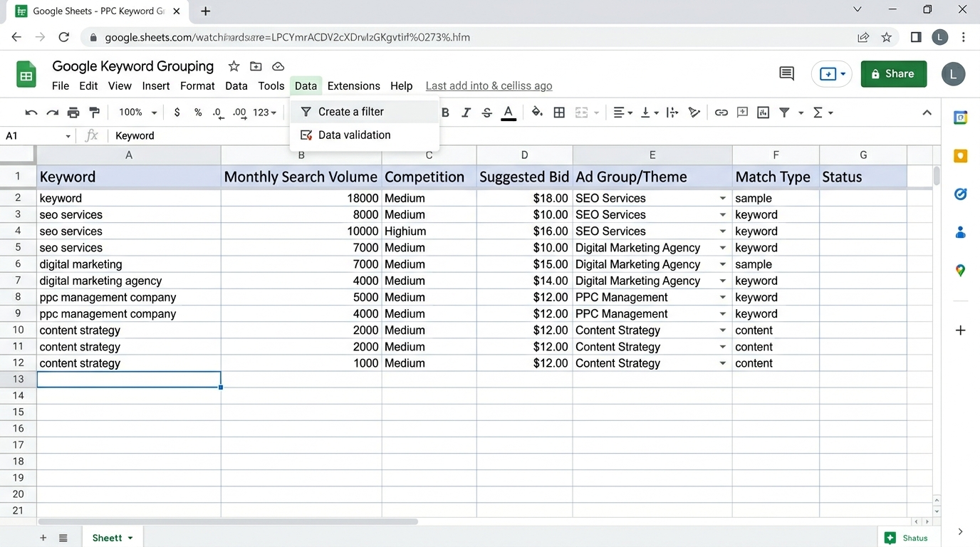Open the Name box A1 dropdown arrow

(x=68, y=136)
